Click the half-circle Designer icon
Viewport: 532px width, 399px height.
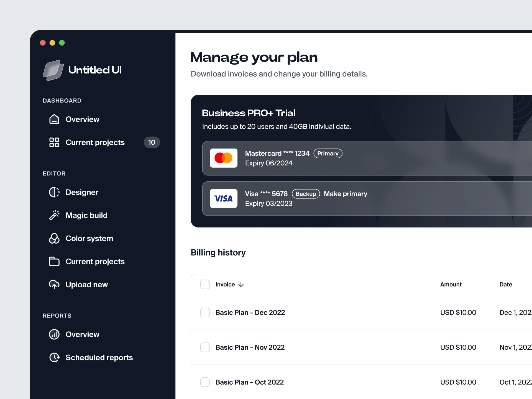(54, 192)
